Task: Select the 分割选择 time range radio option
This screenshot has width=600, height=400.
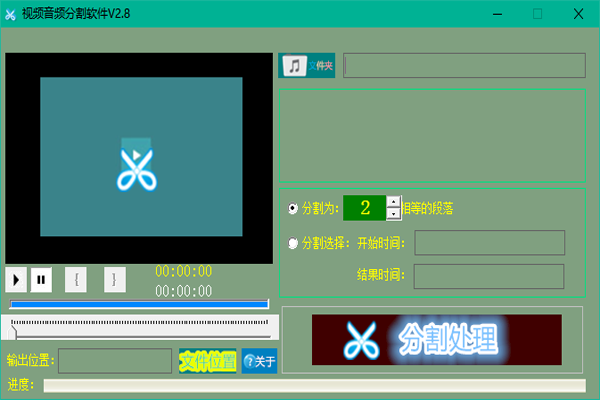Action: (292, 243)
